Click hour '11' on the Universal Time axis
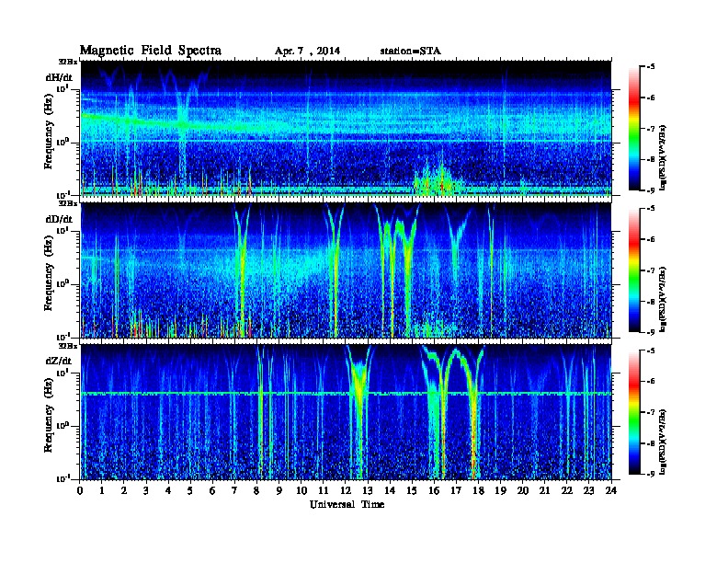Image resolution: width=728 pixels, height=563 pixels. pos(324,490)
